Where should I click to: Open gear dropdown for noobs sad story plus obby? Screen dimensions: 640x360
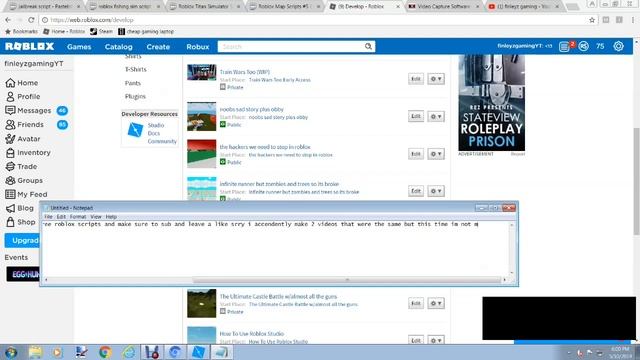[436, 116]
